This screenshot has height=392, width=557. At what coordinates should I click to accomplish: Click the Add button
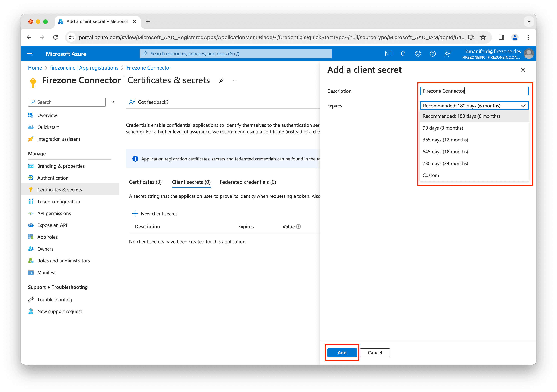click(x=342, y=353)
